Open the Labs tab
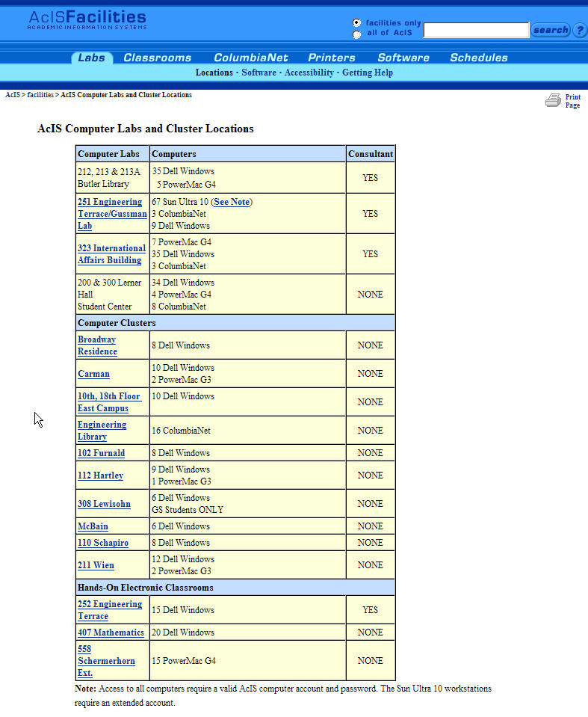588x717 pixels. [91, 58]
